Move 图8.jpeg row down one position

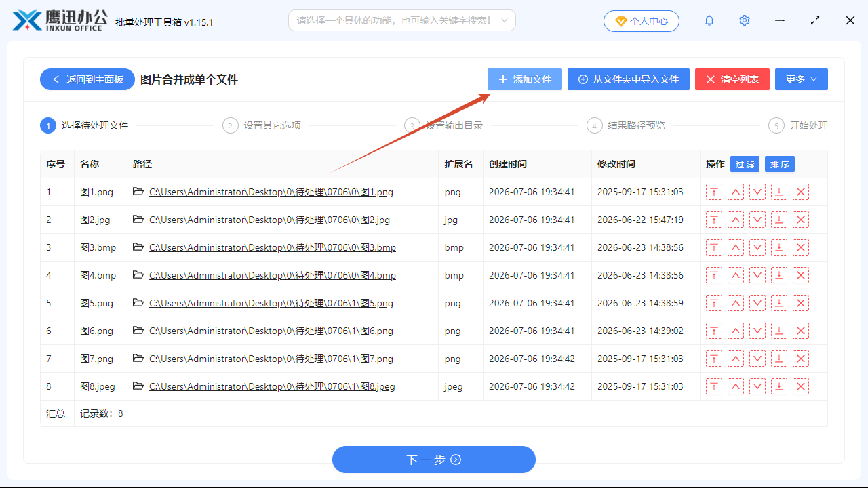pyautogui.click(x=757, y=386)
